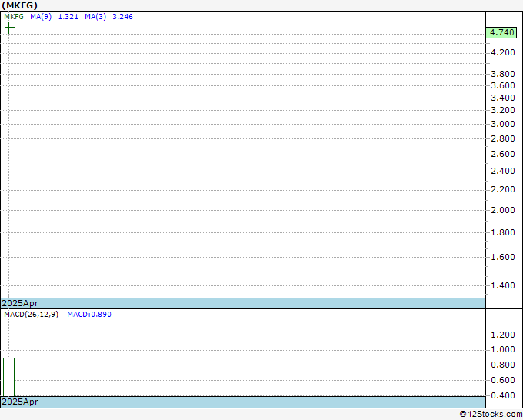Image resolution: width=523 pixels, height=420 pixels.
Task: Click the 3.800 price axis label
Action: click(503, 74)
